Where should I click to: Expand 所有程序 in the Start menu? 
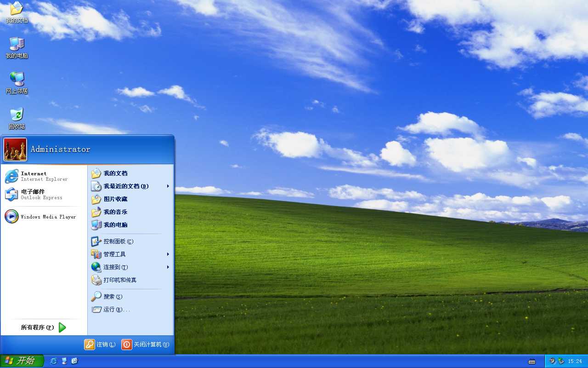[x=44, y=328]
